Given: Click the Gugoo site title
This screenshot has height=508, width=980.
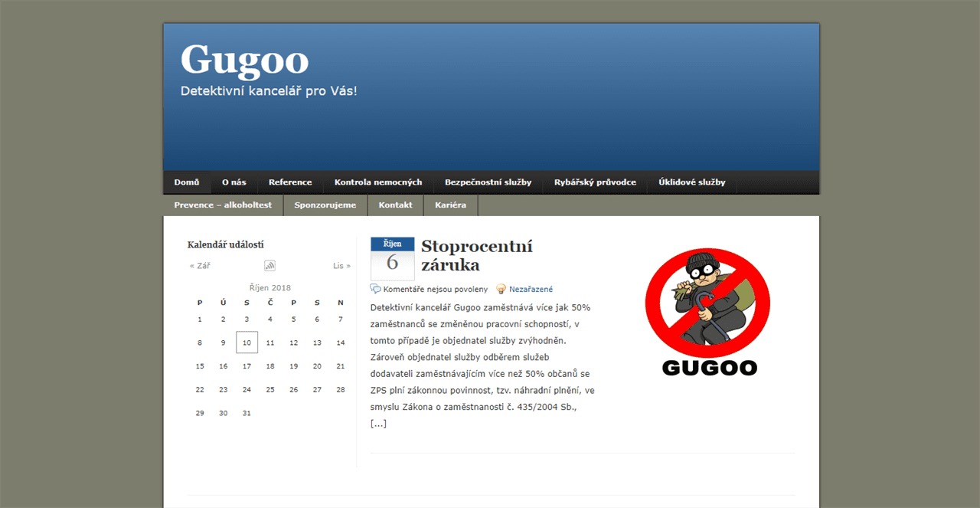Looking at the screenshot, I should click(244, 61).
